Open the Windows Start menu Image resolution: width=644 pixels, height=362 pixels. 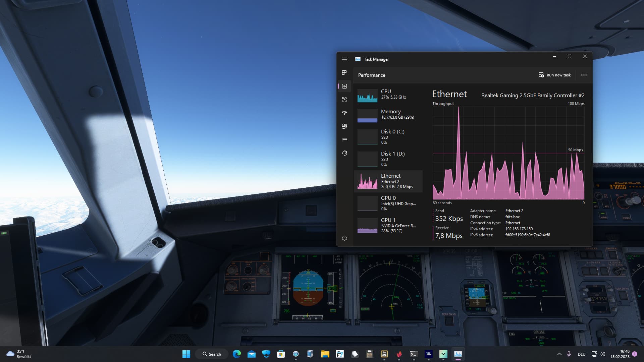(x=186, y=354)
